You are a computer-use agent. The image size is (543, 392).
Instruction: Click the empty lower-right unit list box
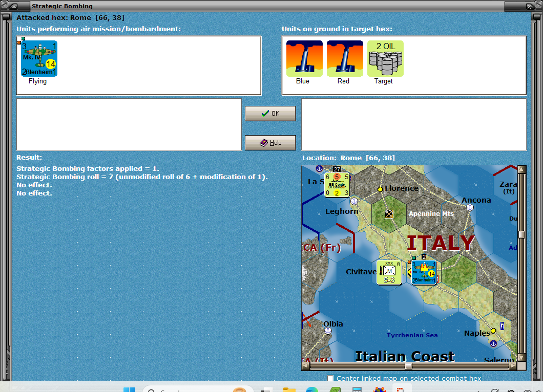(x=414, y=124)
